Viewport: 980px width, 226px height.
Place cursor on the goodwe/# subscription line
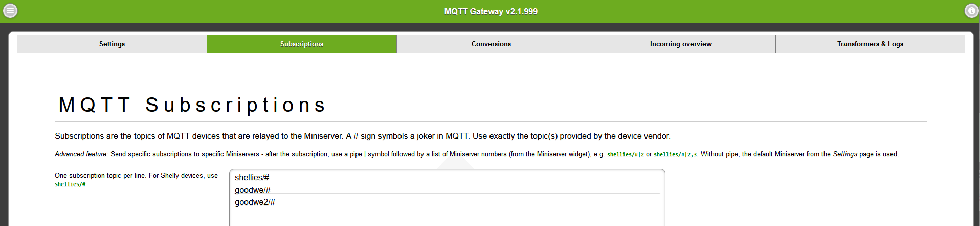click(253, 190)
